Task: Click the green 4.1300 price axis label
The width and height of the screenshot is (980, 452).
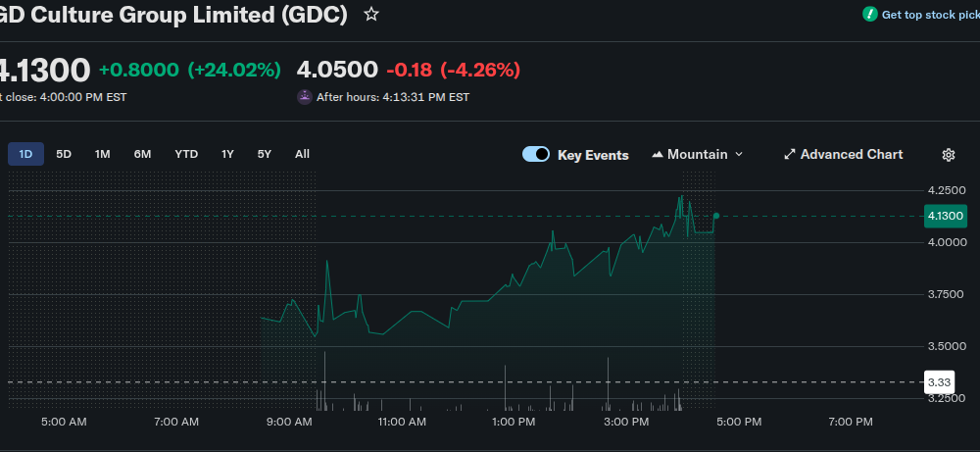Action: pyautogui.click(x=946, y=216)
